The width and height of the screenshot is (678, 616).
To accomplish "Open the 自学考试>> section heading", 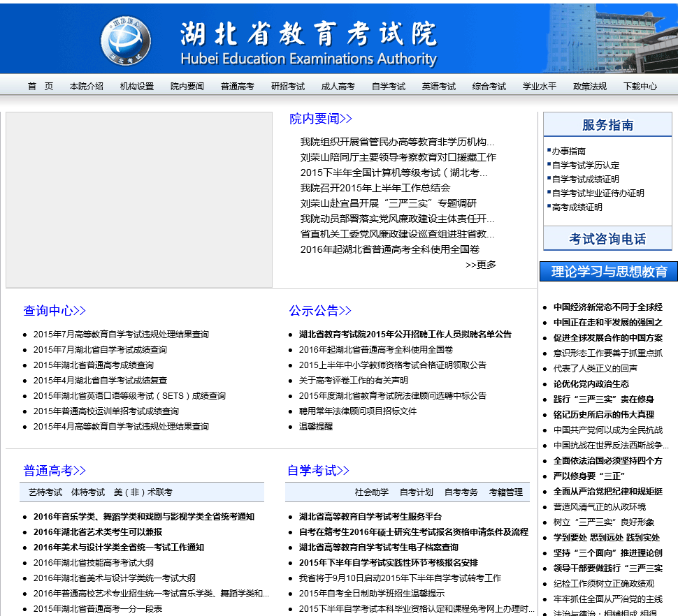I will click(x=318, y=471).
